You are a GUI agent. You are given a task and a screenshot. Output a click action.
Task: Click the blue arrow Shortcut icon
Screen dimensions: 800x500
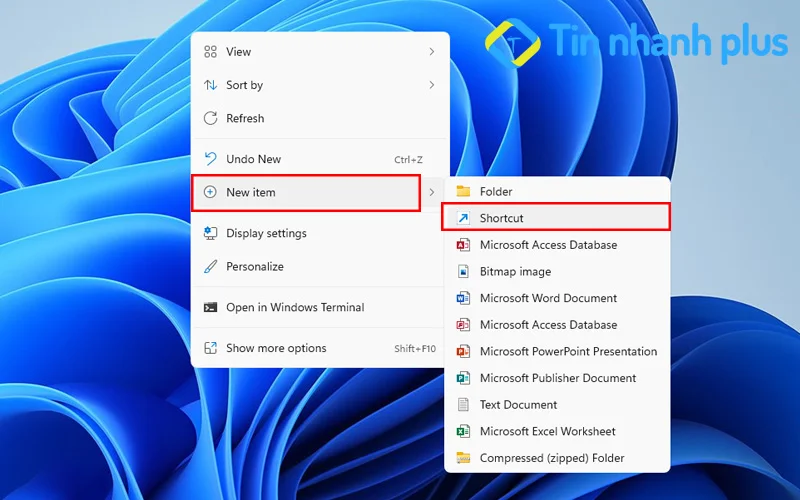463,218
